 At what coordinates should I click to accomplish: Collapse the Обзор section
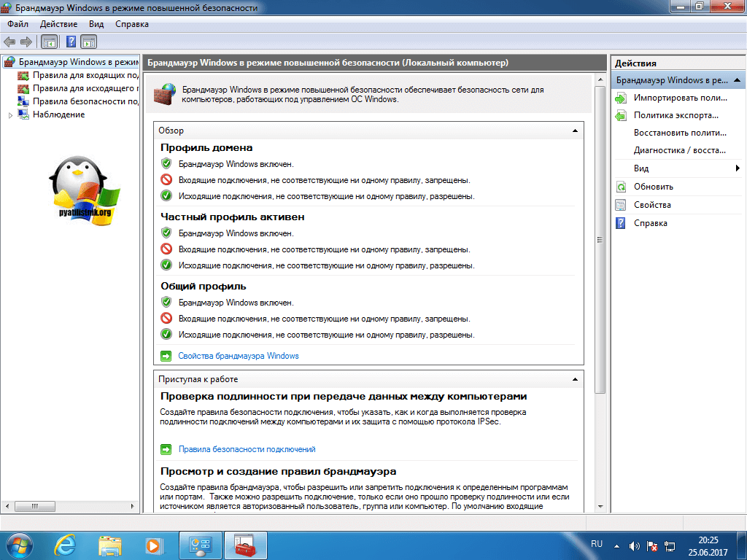click(575, 131)
